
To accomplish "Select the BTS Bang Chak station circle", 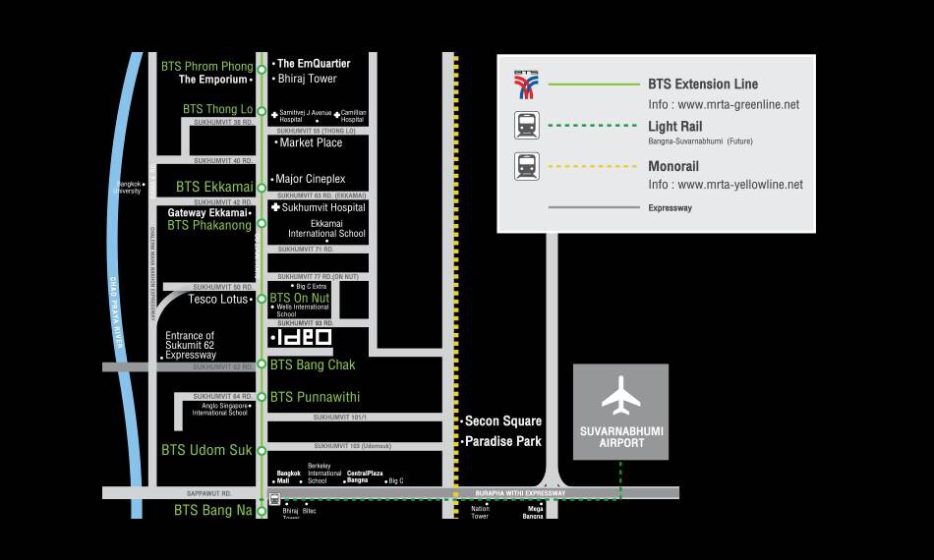I will 261,364.
